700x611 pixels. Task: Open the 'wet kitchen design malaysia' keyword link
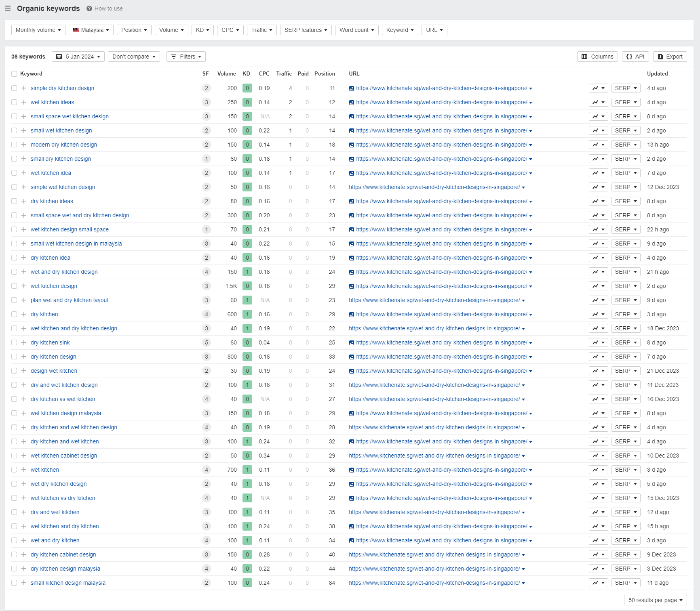(66, 413)
